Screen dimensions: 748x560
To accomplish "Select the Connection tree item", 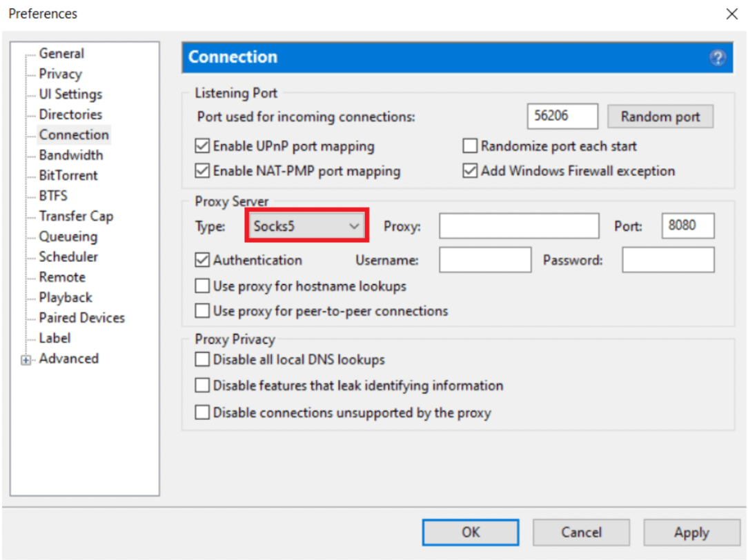I will (74, 135).
